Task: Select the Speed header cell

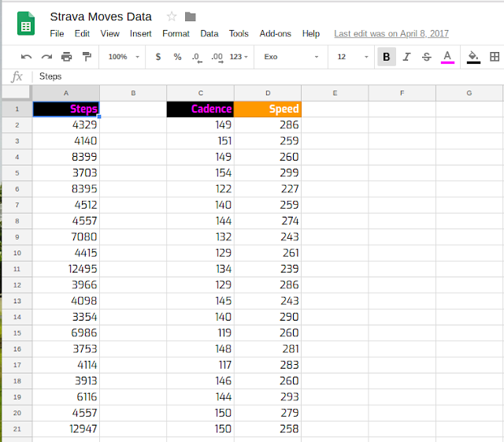Action: [x=268, y=109]
